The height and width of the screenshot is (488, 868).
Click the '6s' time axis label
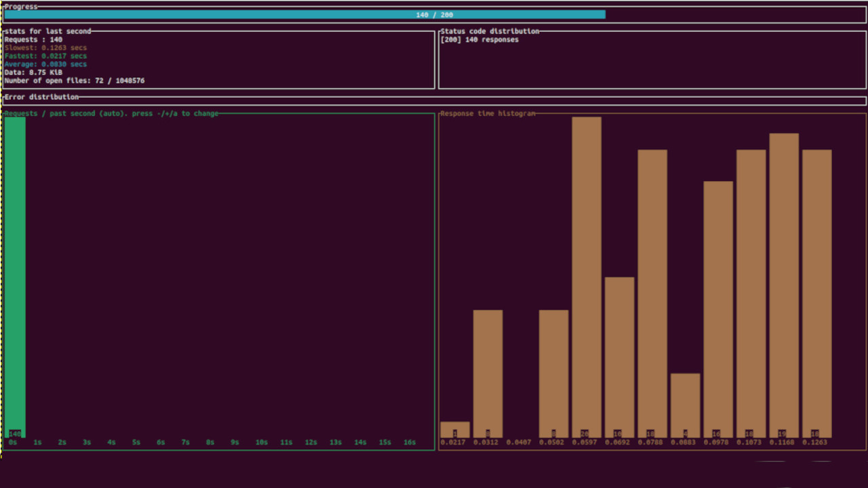[161, 442]
